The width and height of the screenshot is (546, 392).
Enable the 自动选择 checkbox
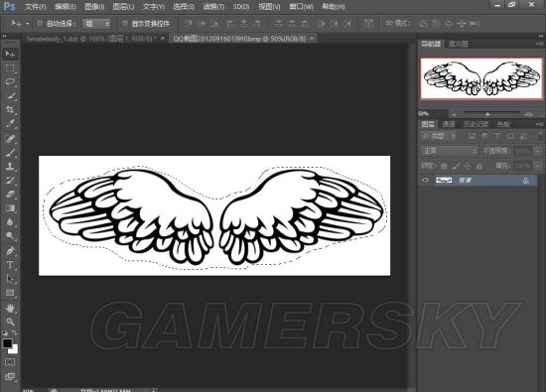click(40, 24)
